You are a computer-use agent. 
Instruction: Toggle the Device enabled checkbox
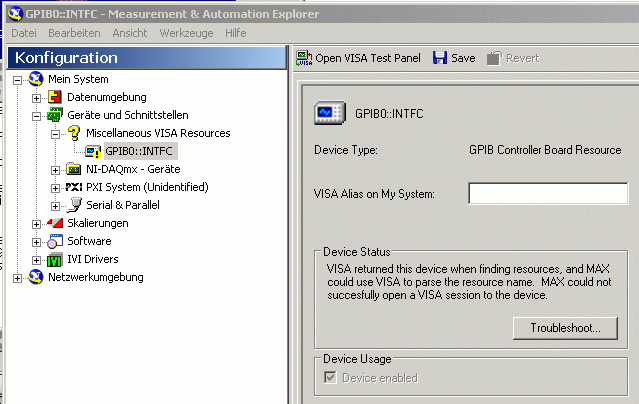point(330,378)
